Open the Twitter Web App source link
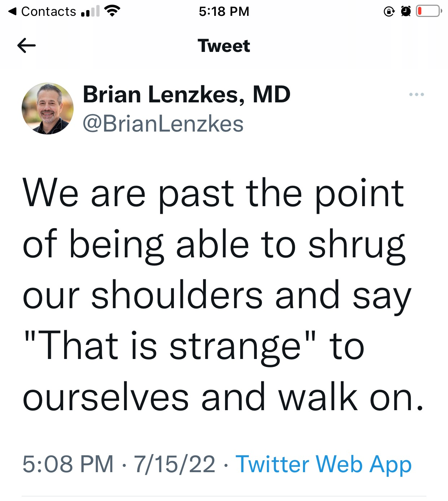This screenshot has height=501, width=448. click(324, 464)
